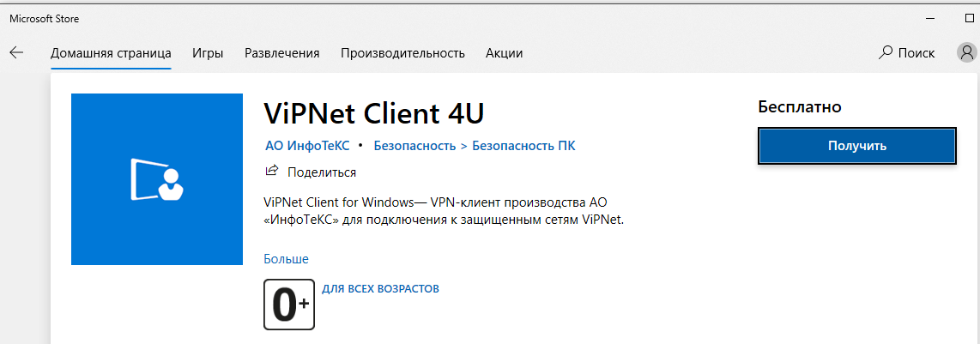The width and height of the screenshot is (980, 344).
Task: Open the user account profile icon
Action: [966, 53]
